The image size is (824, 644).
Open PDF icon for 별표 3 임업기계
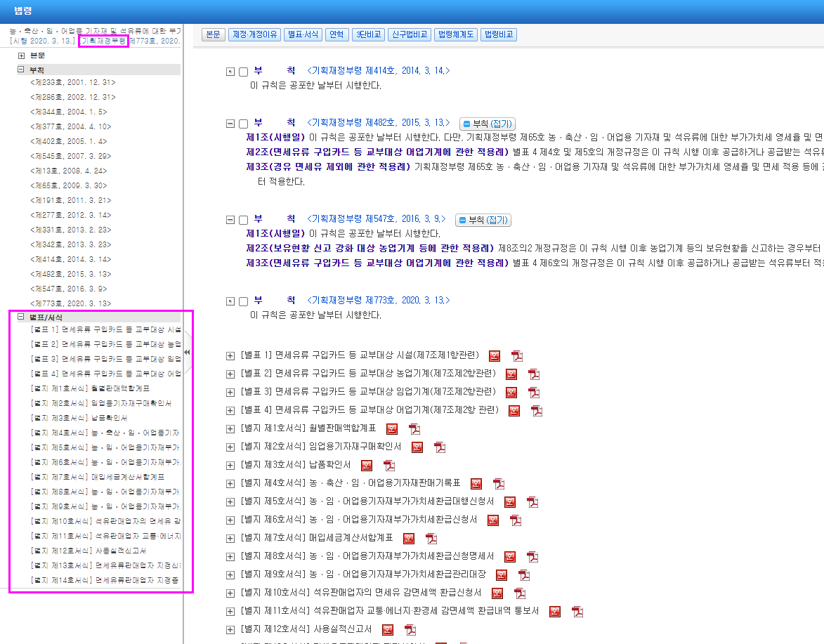coord(534,393)
